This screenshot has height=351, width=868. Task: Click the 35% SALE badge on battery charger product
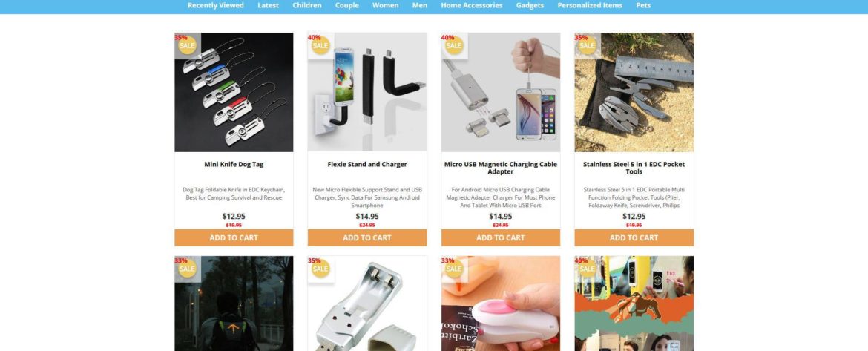(x=320, y=269)
